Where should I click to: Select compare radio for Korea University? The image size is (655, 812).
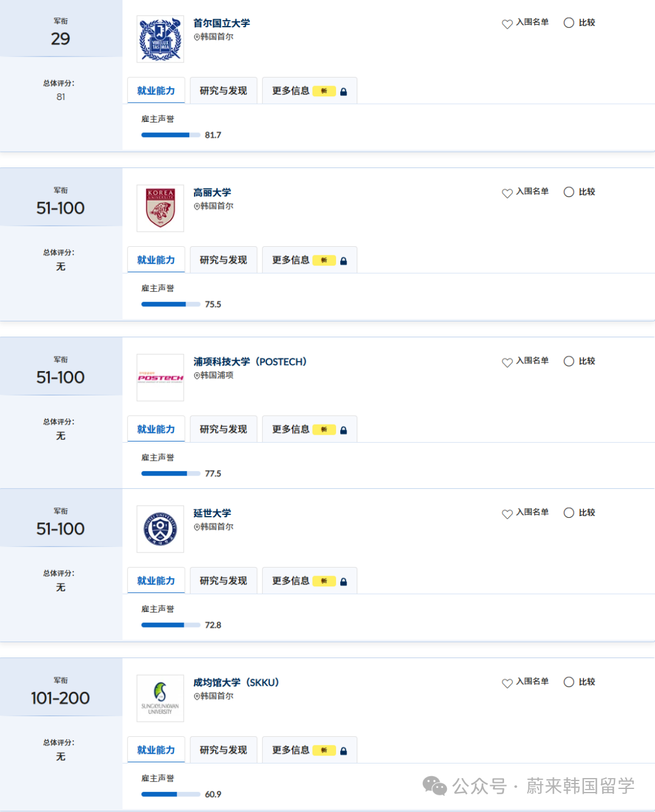(x=569, y=192)
